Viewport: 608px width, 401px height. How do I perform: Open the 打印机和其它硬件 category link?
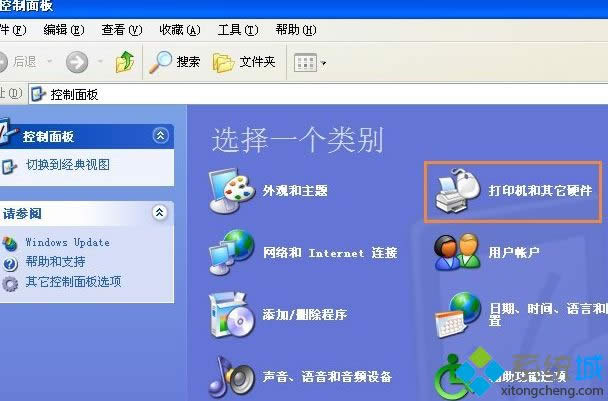coord(541,190)
